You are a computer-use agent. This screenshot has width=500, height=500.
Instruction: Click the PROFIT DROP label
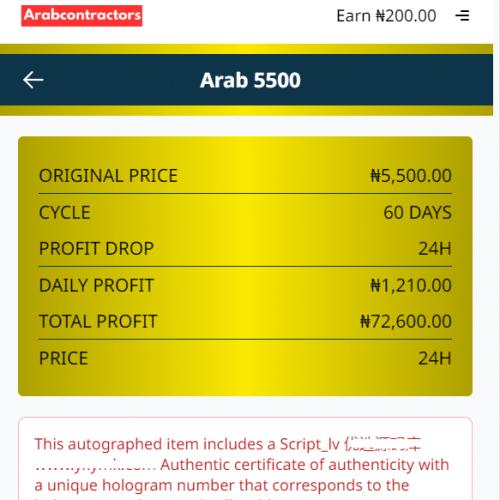pos(96,249)
